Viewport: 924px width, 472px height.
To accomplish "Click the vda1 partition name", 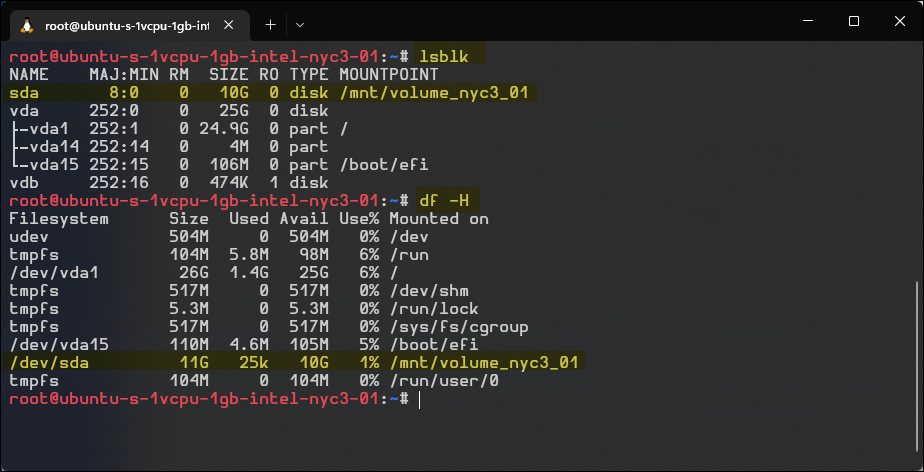I will click(x=49, y=129).
